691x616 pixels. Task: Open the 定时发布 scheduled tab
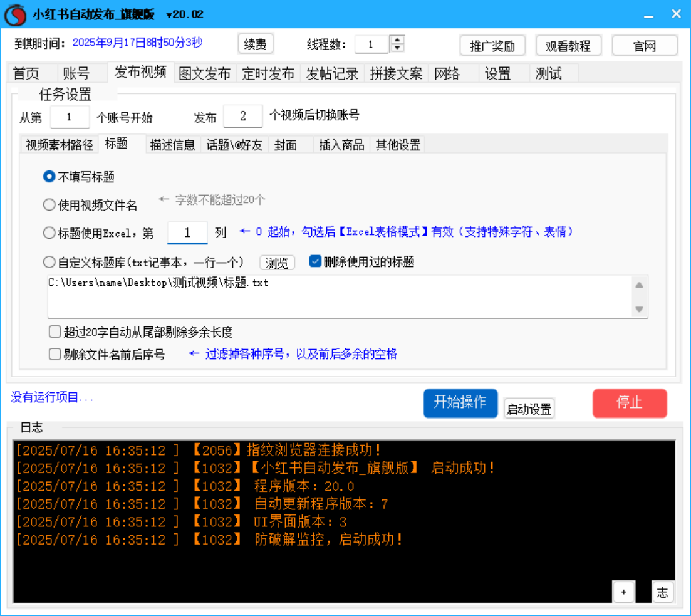click(268, 73)
